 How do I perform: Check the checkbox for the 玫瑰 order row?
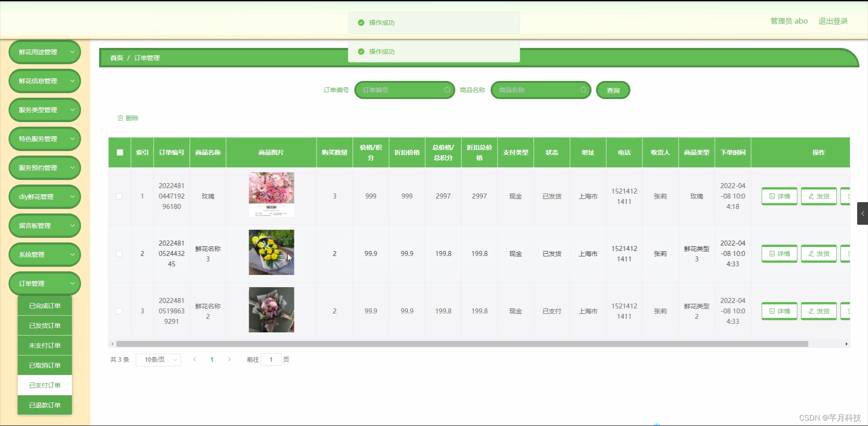pyautogui.click(x=119, y=196)
